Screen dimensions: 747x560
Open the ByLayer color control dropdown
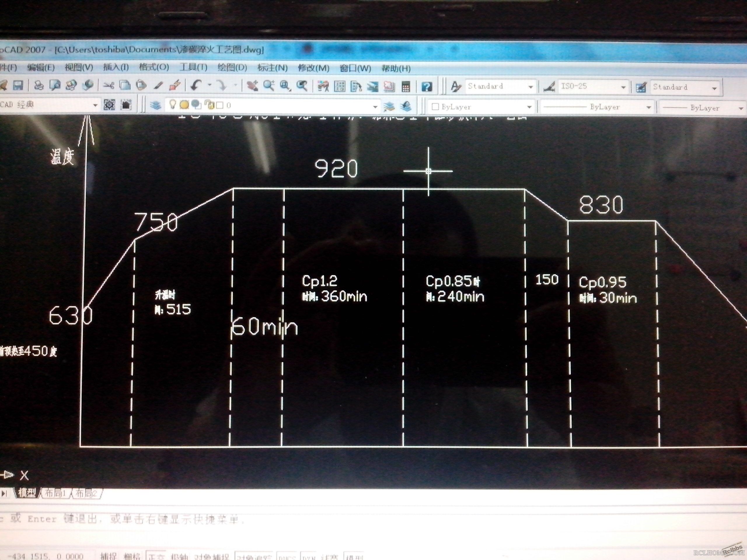481,107
